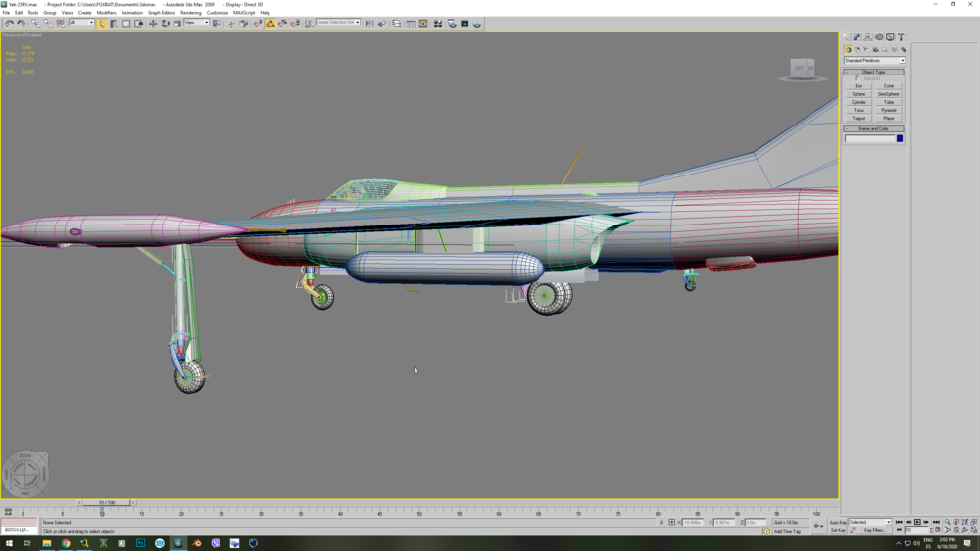
Task: Toggle Window/Crossing selection mode
Action: coord(139,24)
